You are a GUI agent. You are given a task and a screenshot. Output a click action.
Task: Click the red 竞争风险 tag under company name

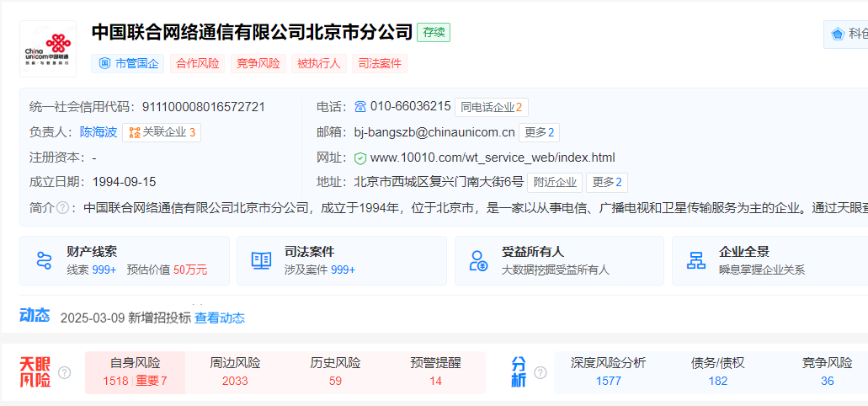click(x=258, y=63)
